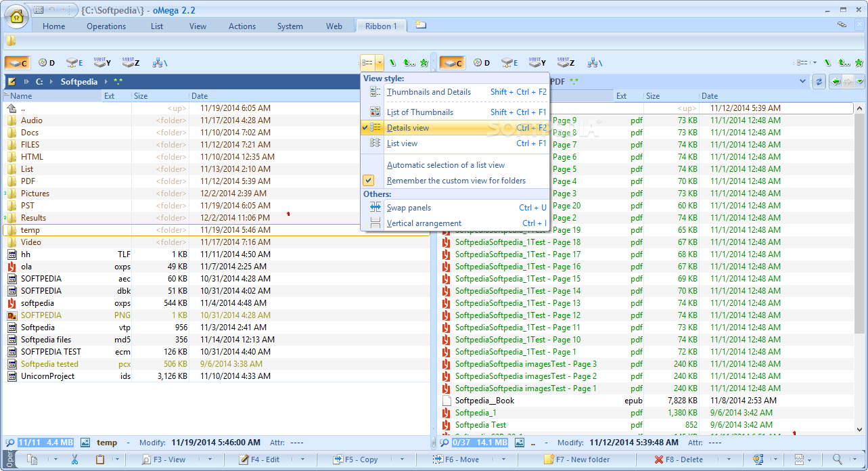Screen dimensions: 868x471
Task: Click the Search magnifier icon
Action: click(838, 459)
